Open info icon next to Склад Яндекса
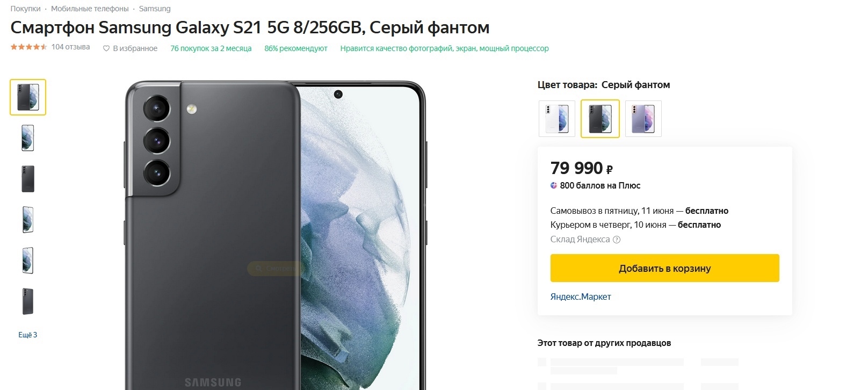The height and width of the screenshot is (390, 868). point(617,240)
